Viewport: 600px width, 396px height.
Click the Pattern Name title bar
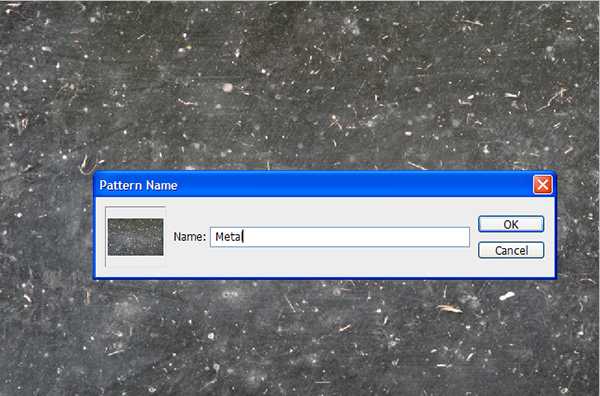pos(314,185)
